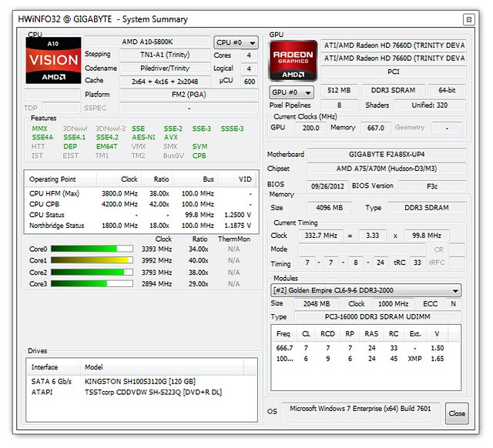
Task: Select the KINGSTON SH100S3120G drive row
Action: [142, 381]
